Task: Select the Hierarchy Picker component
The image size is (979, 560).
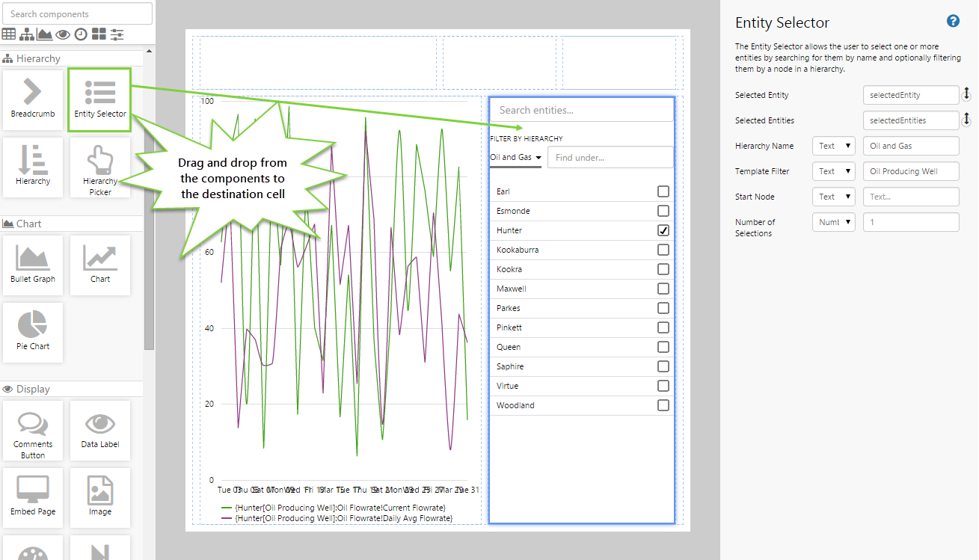Action: pyautogui.click(x=100, y=167)
